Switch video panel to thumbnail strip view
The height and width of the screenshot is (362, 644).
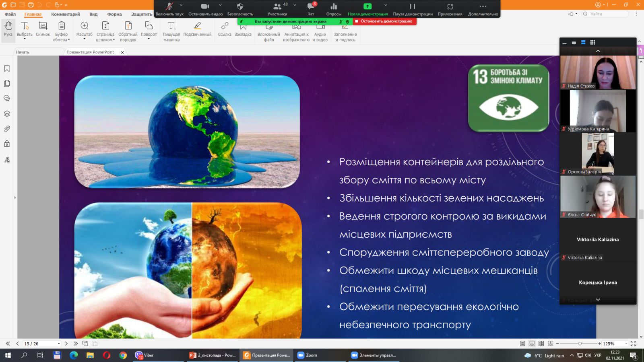[583, 42]
